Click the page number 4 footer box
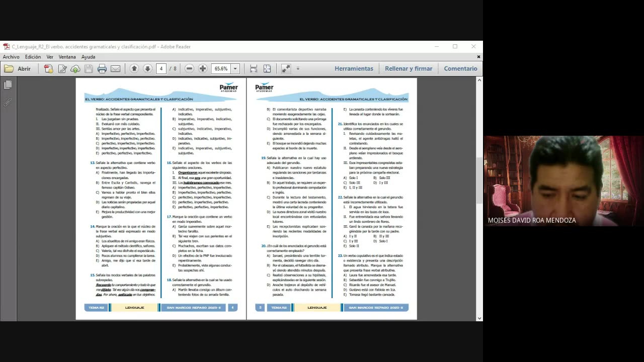 (232, 308)
